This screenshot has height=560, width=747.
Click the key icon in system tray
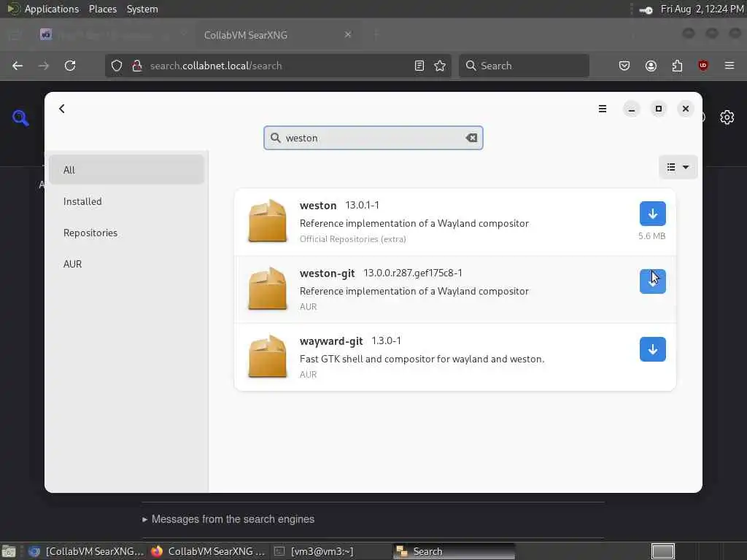[646, 9]
